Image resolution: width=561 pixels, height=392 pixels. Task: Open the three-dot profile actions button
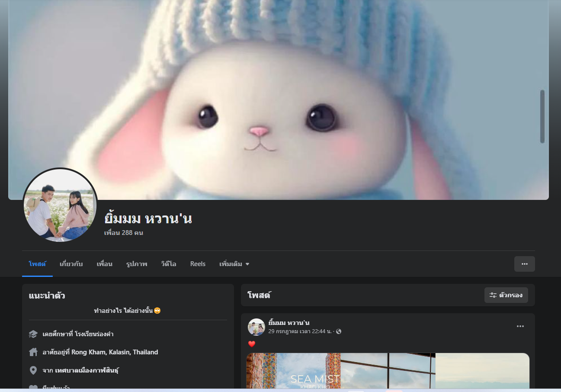coord(525,264)
